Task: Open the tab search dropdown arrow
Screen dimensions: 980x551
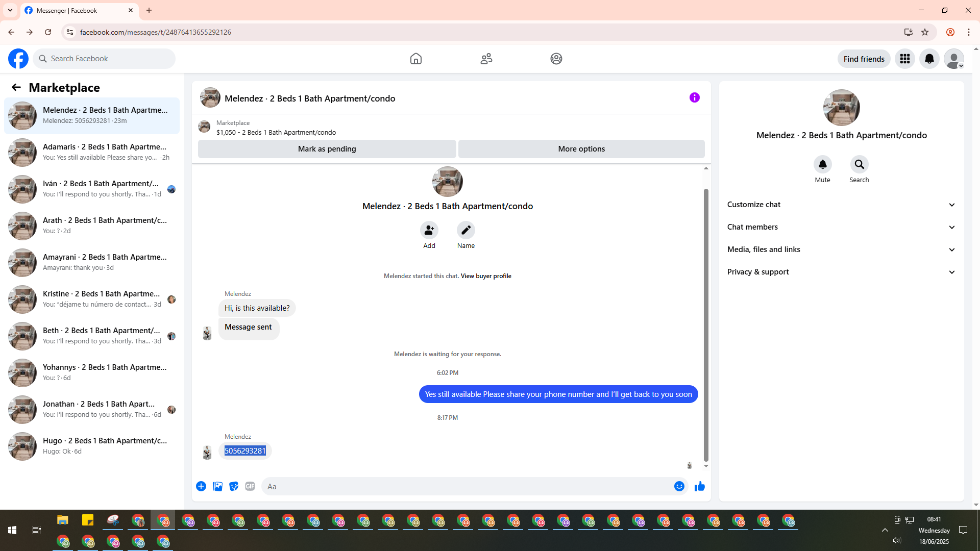Action: (x=10, y=10)
